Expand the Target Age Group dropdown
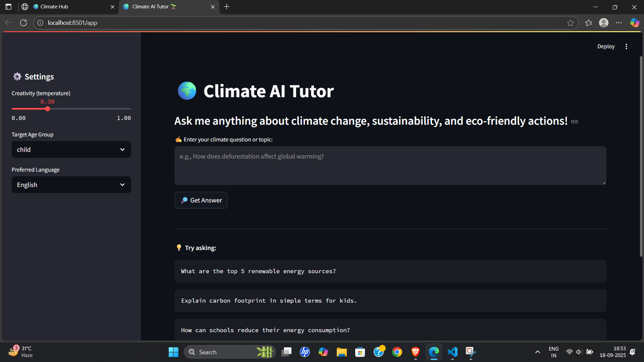The width and height of the screenshot is (644, 362). 71,149
